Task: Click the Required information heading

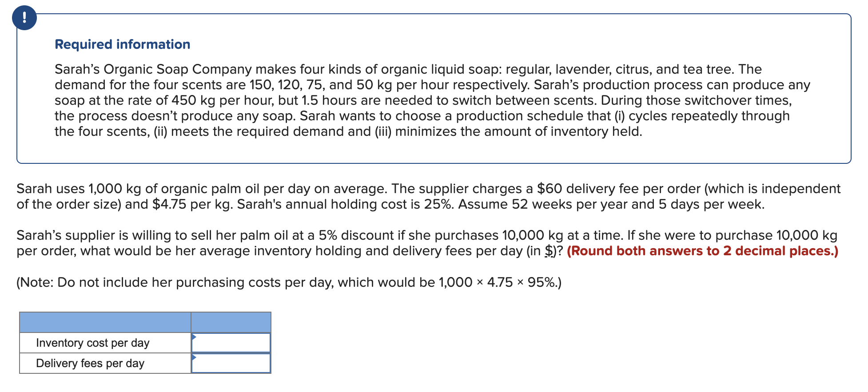Action: (123, 44)
